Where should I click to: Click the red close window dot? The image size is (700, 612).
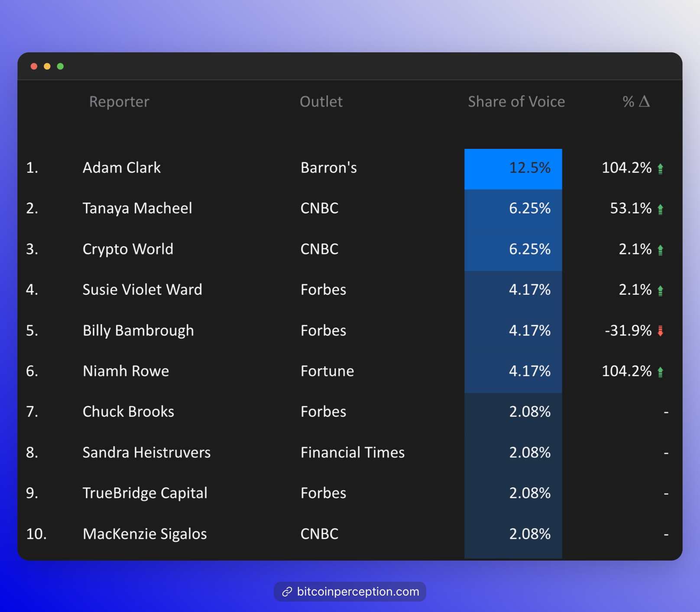34,66
